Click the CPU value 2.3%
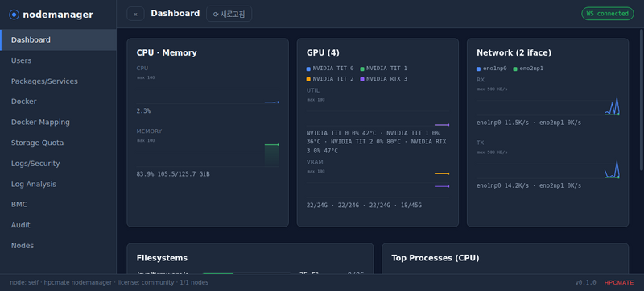 coord(143,111)
